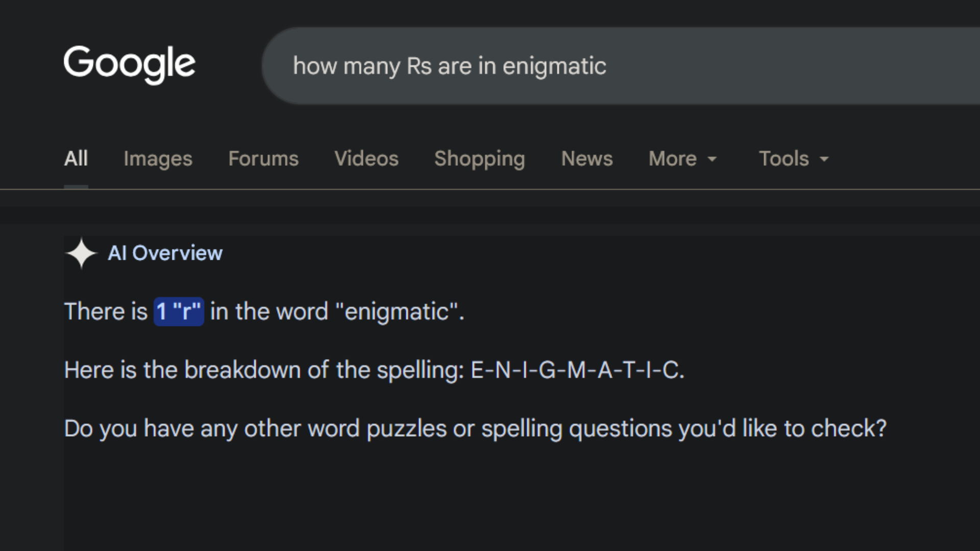Screen dimensions: 980x551
Task: Open the Images tab
Action: pos(158,159)
